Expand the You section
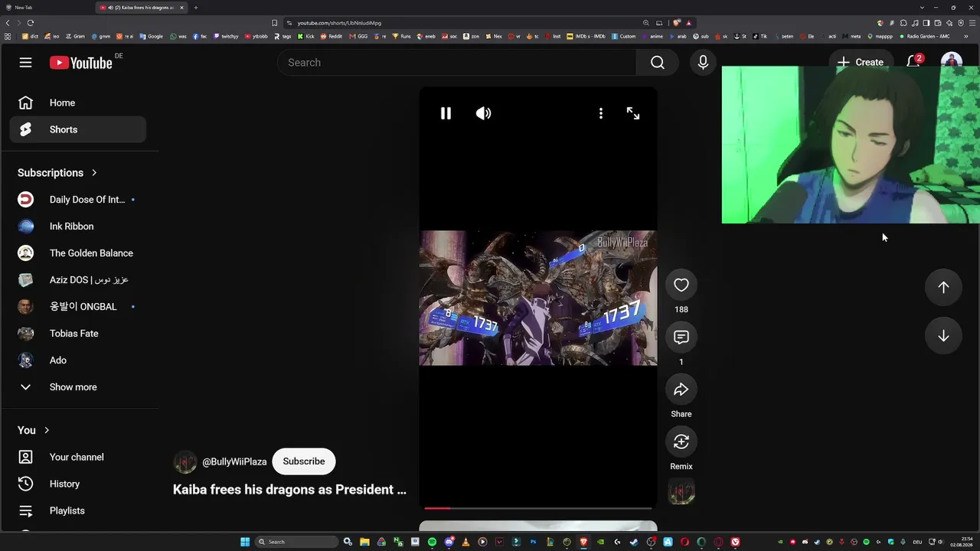The image size is (980, 551). 34,430
